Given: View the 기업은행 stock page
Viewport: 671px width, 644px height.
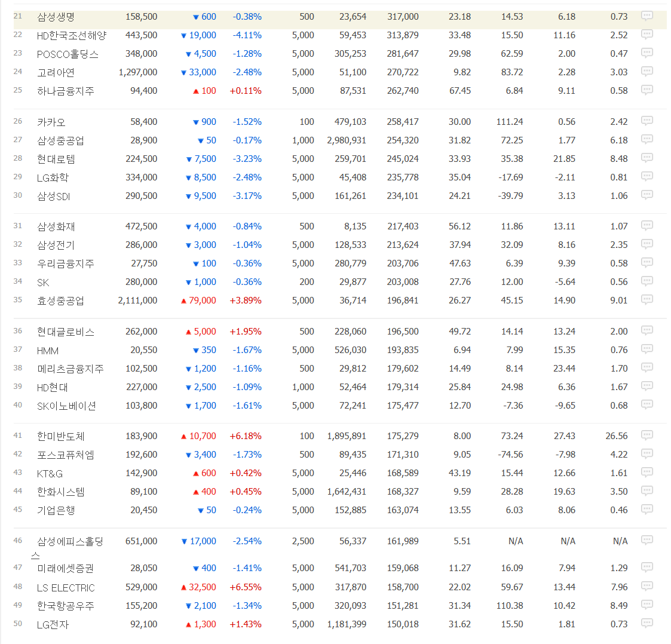Looking at the screenshot, I should tap(56, 510).
